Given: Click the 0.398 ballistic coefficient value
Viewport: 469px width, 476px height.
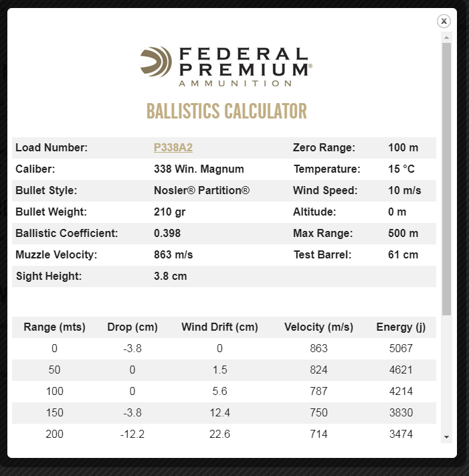Looking at the screenshot, I should (x=167, y=233).
